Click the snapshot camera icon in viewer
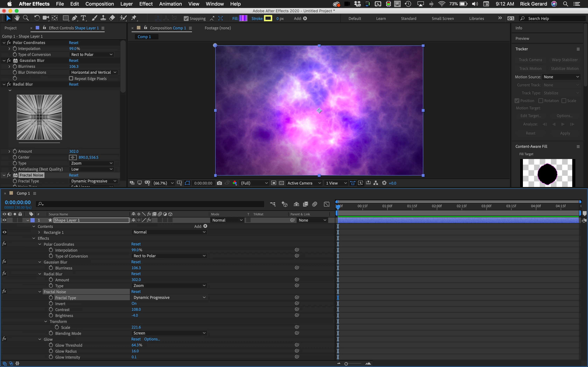588x367 pixels. click(x=219, y=183)
